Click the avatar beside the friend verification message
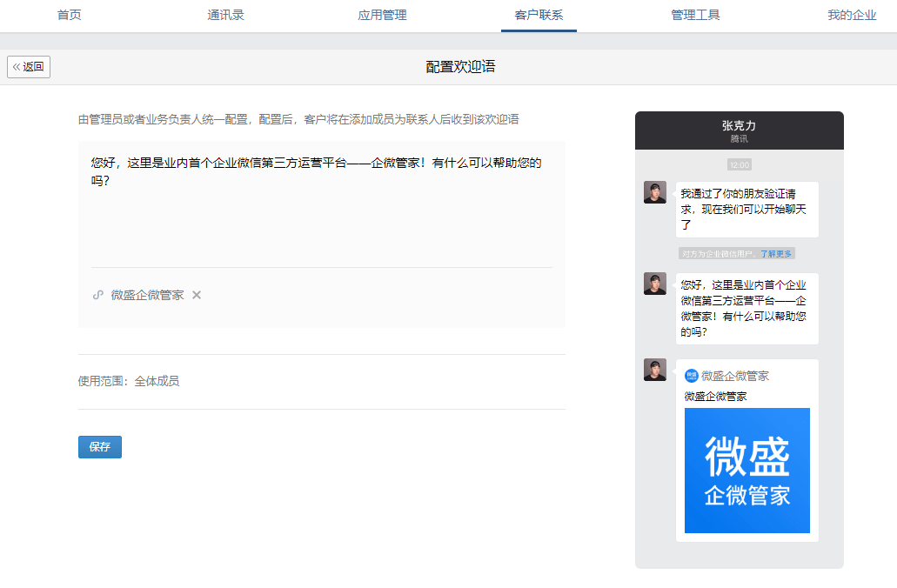This screenshot has width=897, height=588. tap(655, 192)
